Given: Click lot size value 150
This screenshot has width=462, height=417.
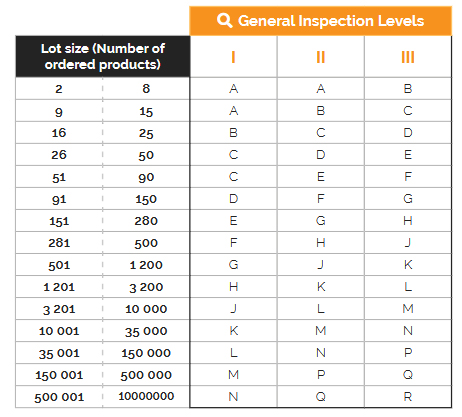Looking at the screenshot, I should pyautogui.click(x=146, y=199).
